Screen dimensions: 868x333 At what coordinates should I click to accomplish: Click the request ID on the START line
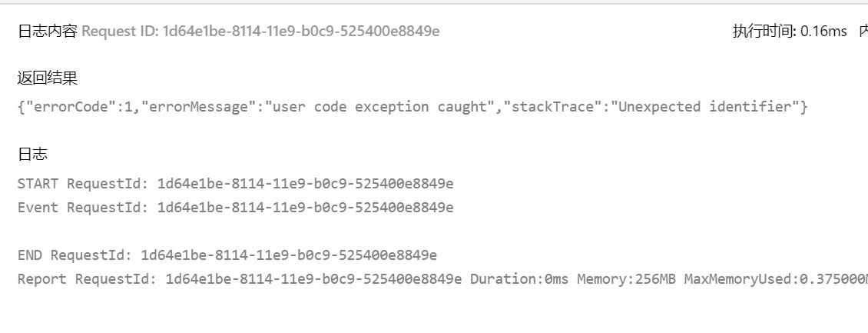(x=306, y=183)
